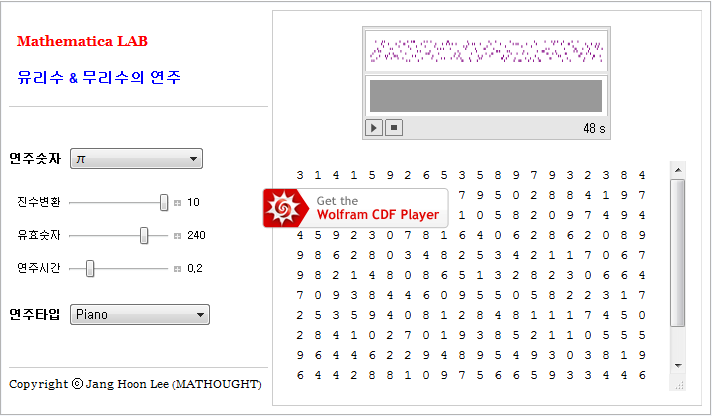Viewport: 712px width, 417px height.
Task: Click the 48 s duration label
Action: [x=594, y=129]
